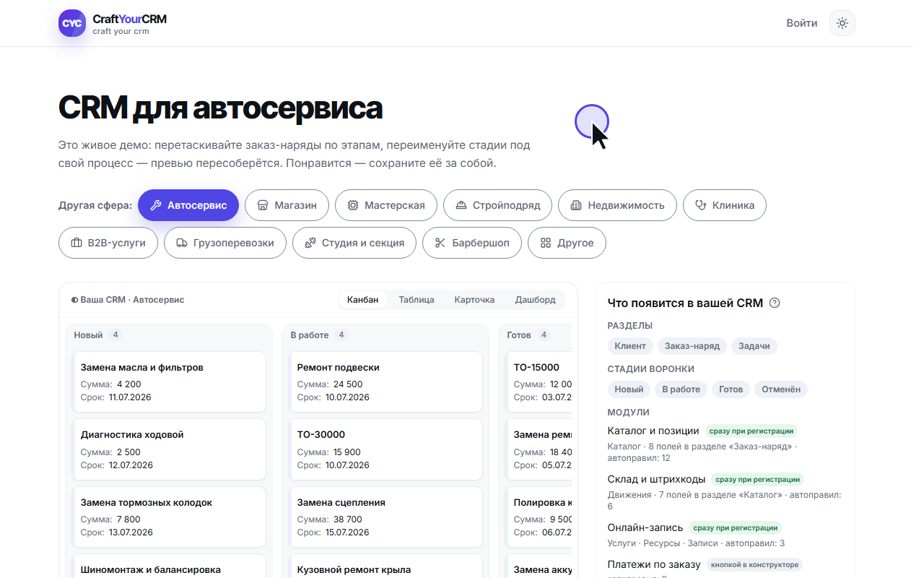Choose the Магазин sphere chip
This screenshot has width=924, height=578.
tap(287, 205)
